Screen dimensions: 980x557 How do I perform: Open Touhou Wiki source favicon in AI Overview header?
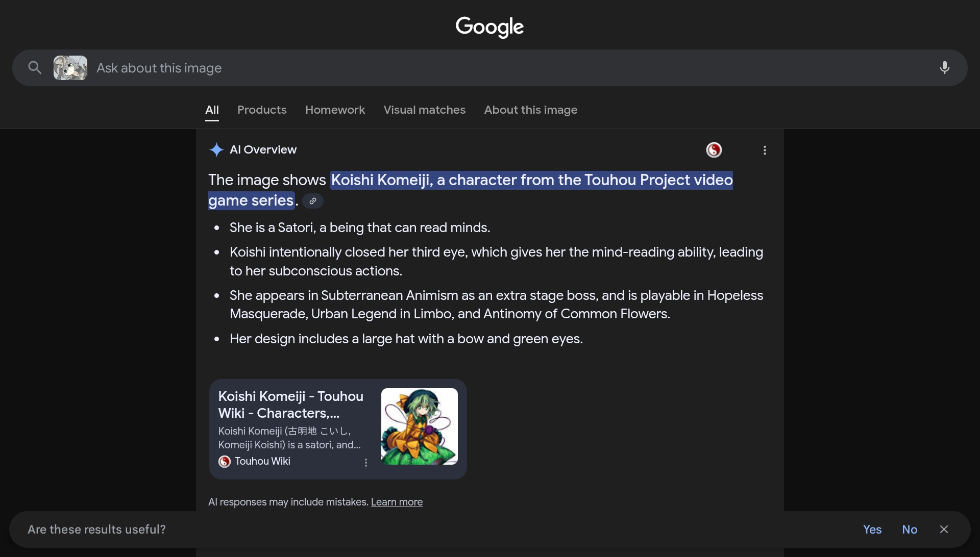[714, 150]
